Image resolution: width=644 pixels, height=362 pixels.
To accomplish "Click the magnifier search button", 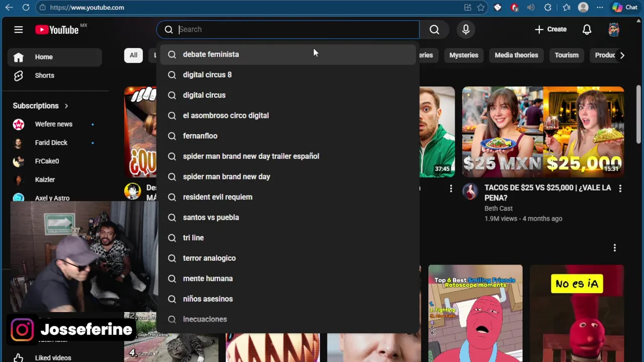I will 434,30.
